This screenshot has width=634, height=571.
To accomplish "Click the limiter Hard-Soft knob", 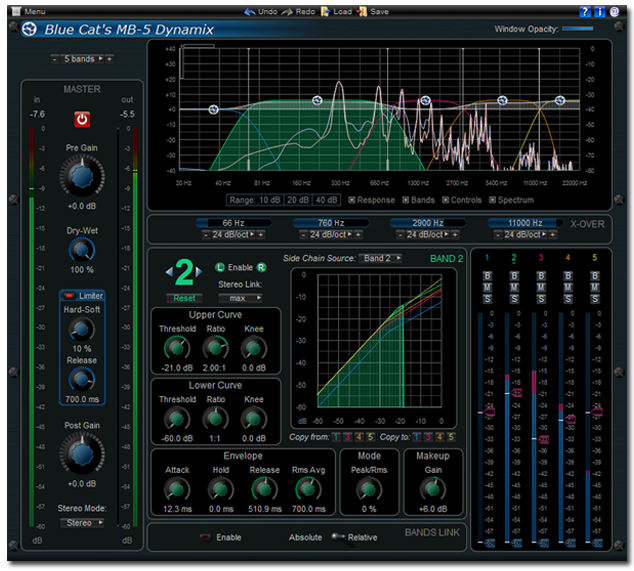I will pyautogui.click(x=82, y=329).
